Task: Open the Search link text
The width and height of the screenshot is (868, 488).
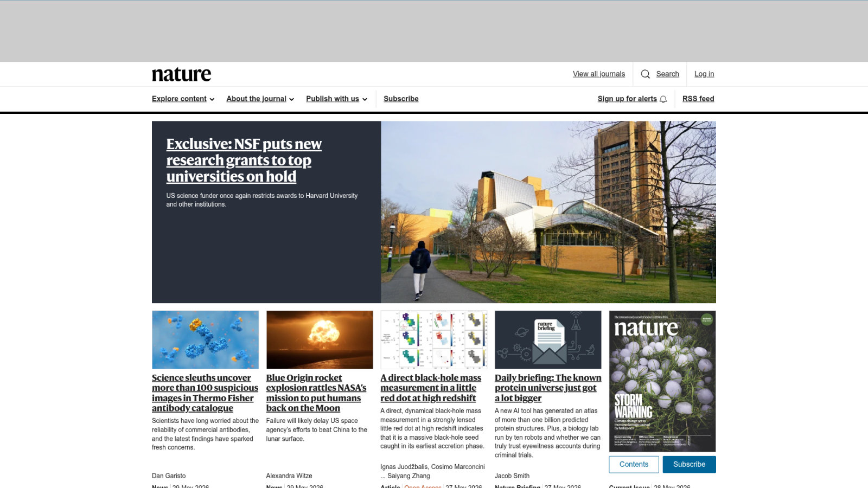Action: tap(667, 74)
